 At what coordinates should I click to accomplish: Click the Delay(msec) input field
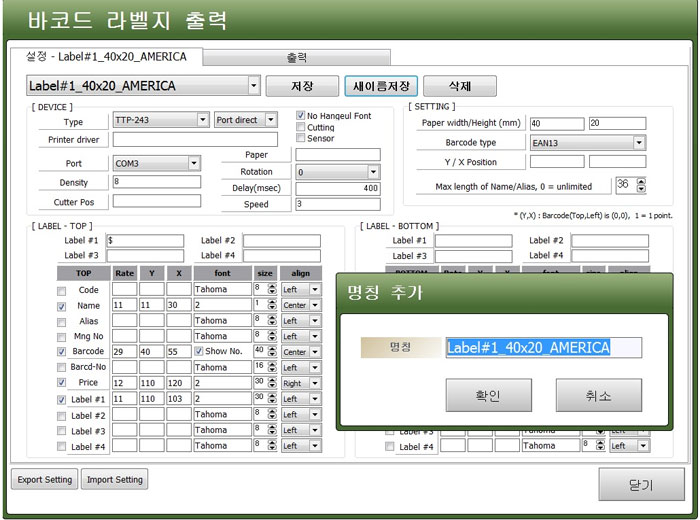click(x=338, y=188)
